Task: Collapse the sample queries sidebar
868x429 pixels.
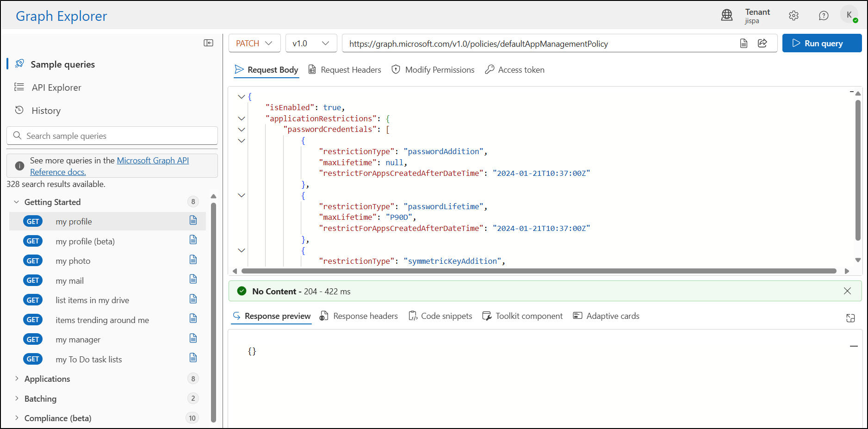Action: [x=209, y=42]
